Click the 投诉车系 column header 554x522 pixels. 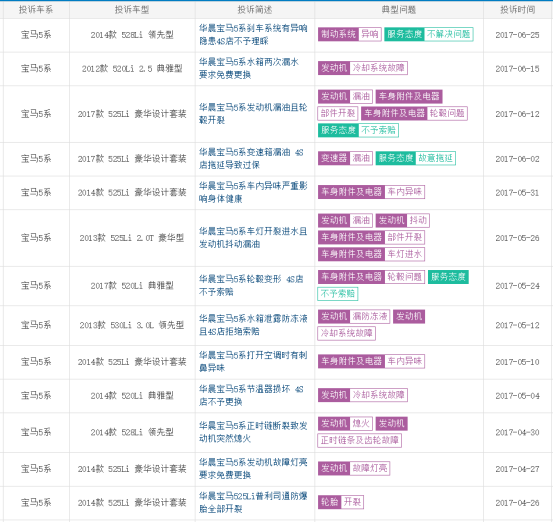tap(36, 10)
